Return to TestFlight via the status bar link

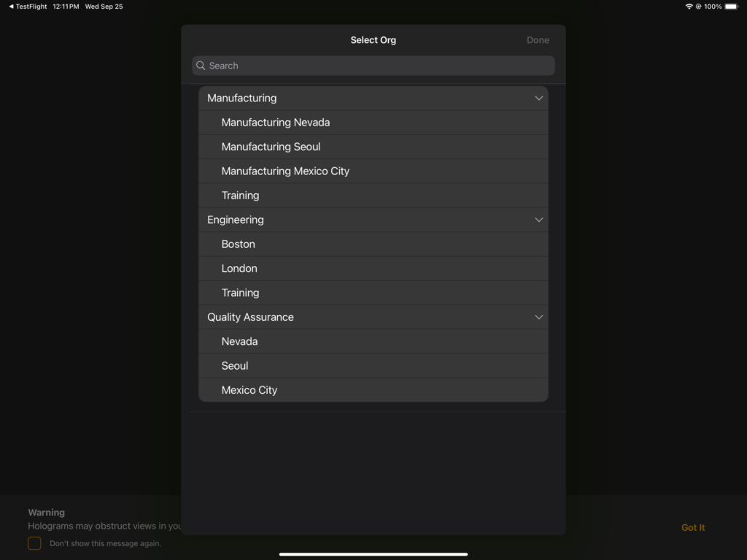(x=27, y=6)
